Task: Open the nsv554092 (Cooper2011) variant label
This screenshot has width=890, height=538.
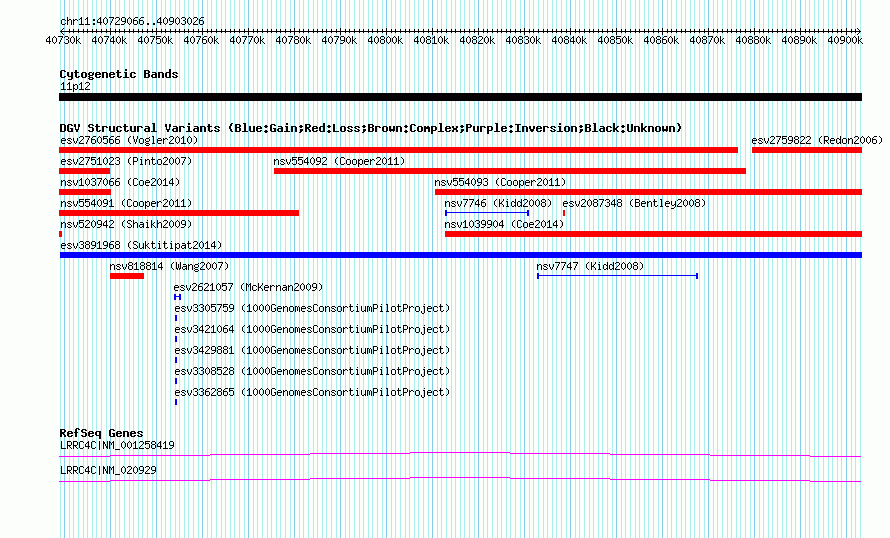Action: (x=339, y=161)
